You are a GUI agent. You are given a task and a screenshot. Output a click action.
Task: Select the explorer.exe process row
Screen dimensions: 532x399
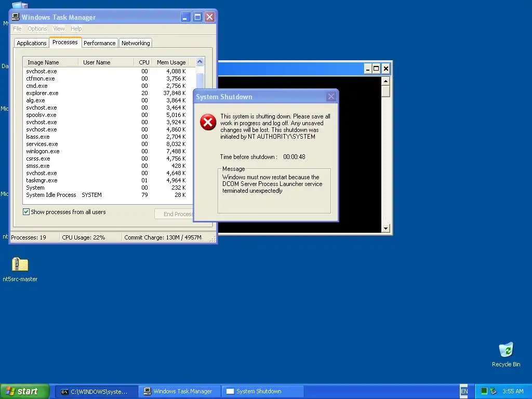pos(109,93)
